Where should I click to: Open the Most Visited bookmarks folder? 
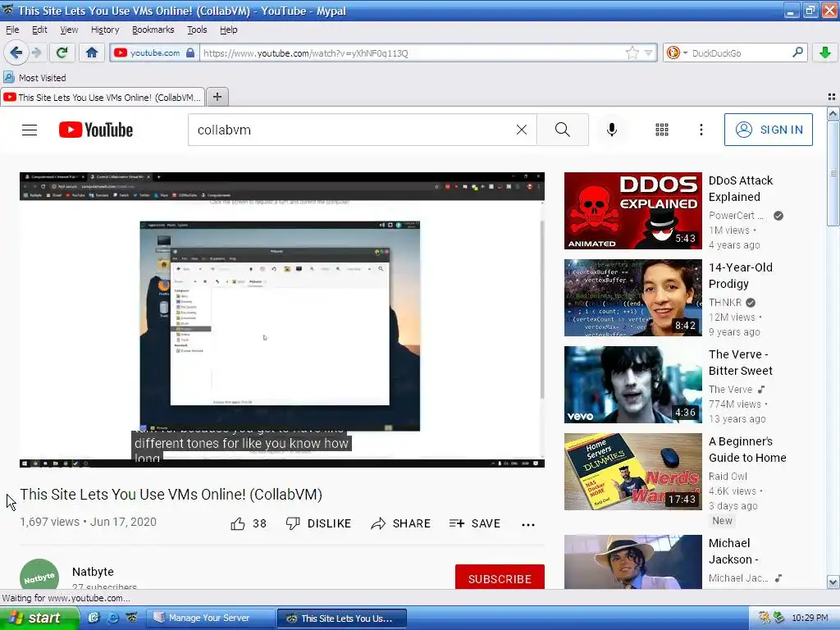click(34, 78)
